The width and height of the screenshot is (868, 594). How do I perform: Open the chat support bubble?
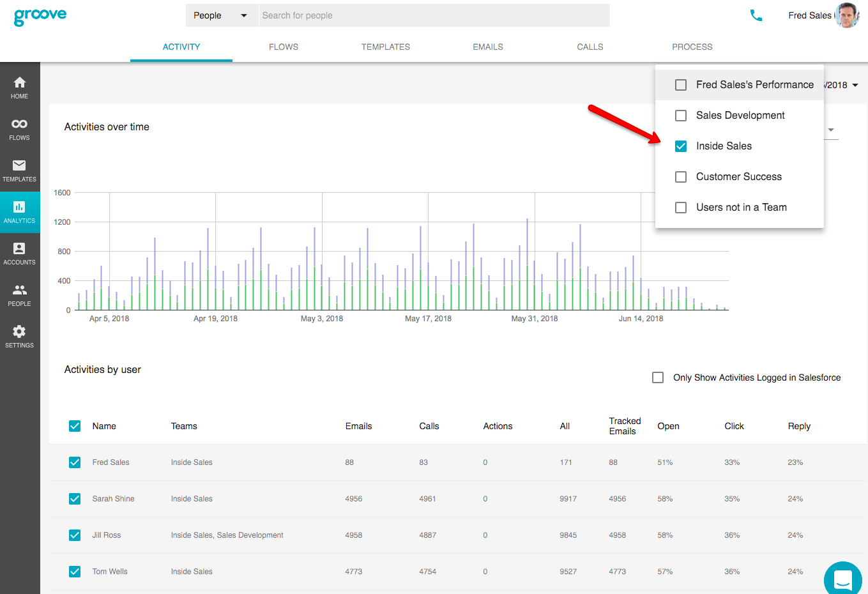(x=843, y=579)
